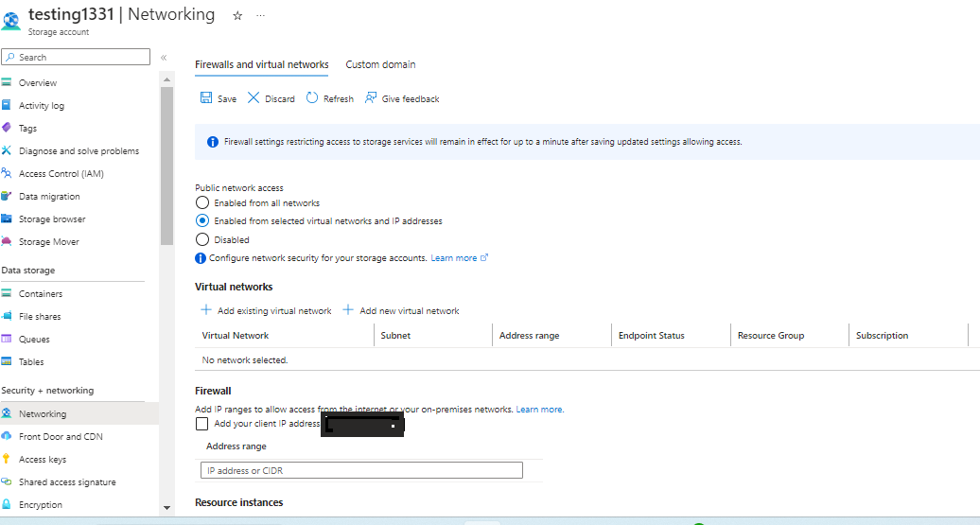
Task: Click sidebar scrollbar up arrow
Action: pyautogui.click(x=166, y=79)
